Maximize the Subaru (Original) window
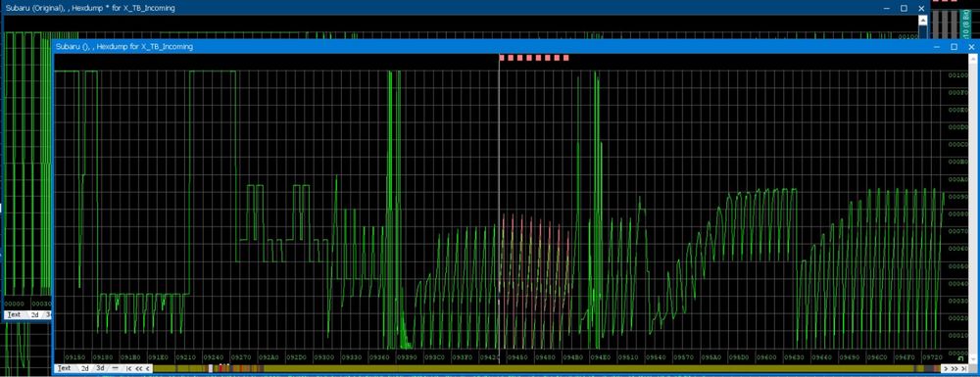The width and height of the screenshot is (980, 377). tap(904, 8)
